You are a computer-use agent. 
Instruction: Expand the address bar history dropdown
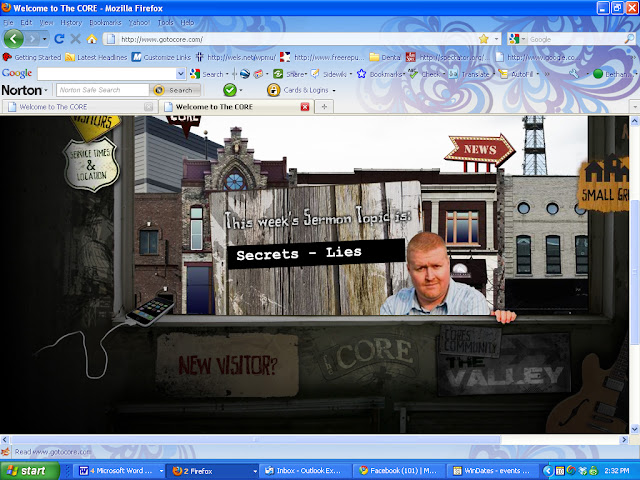pos(496,39)
